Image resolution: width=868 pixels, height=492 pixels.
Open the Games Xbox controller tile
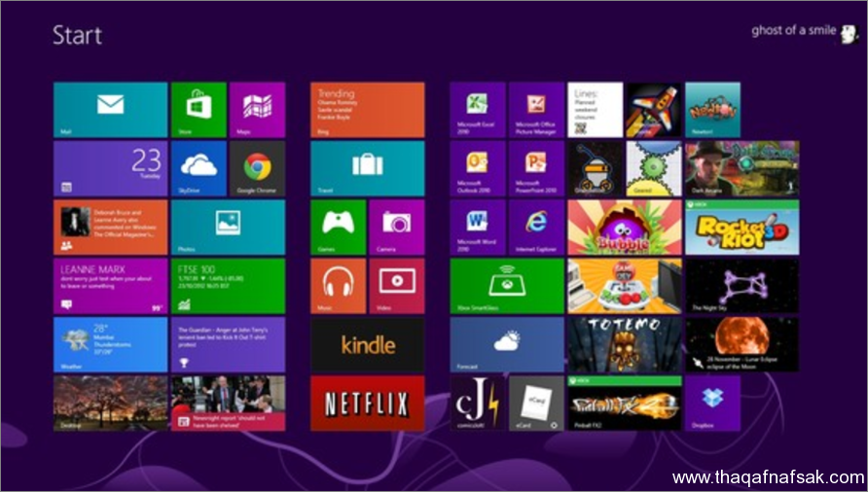[338, 227]
